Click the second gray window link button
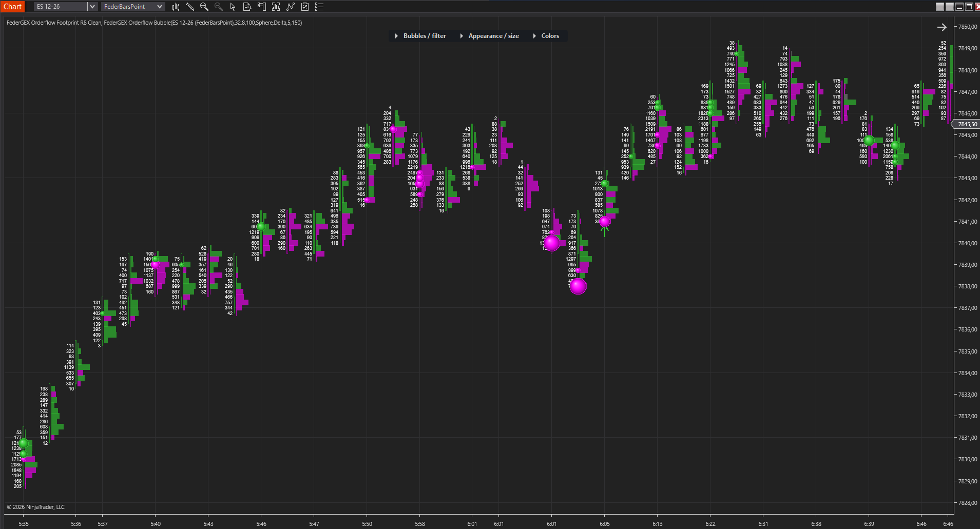 point(950,7)
